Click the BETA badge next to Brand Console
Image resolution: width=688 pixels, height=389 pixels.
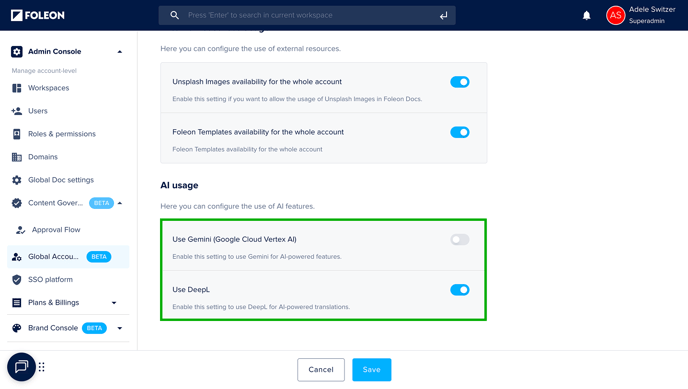[94, 328]
